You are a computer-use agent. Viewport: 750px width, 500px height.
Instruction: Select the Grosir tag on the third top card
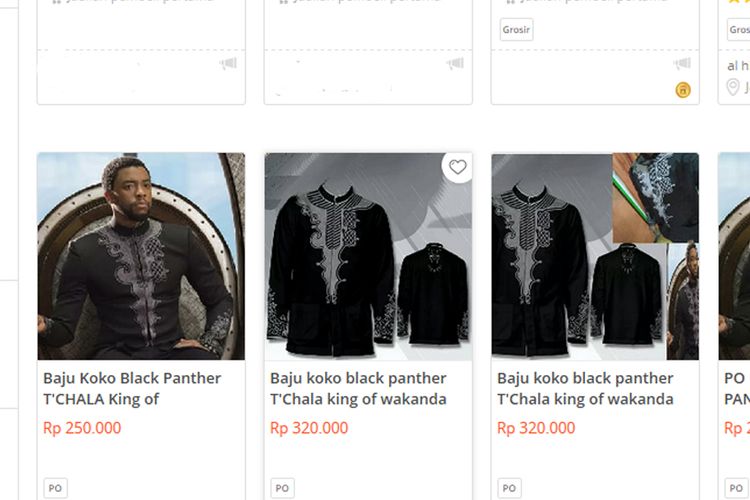point(516,30)
